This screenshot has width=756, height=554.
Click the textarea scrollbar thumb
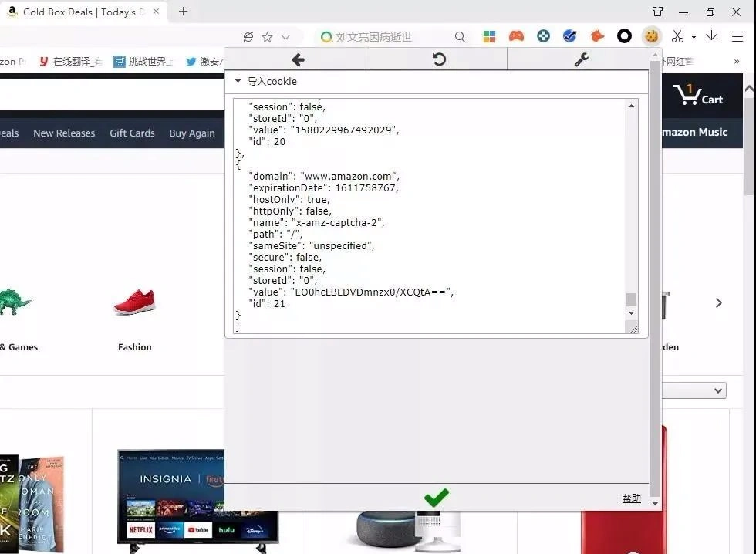[x=631, y=299]
